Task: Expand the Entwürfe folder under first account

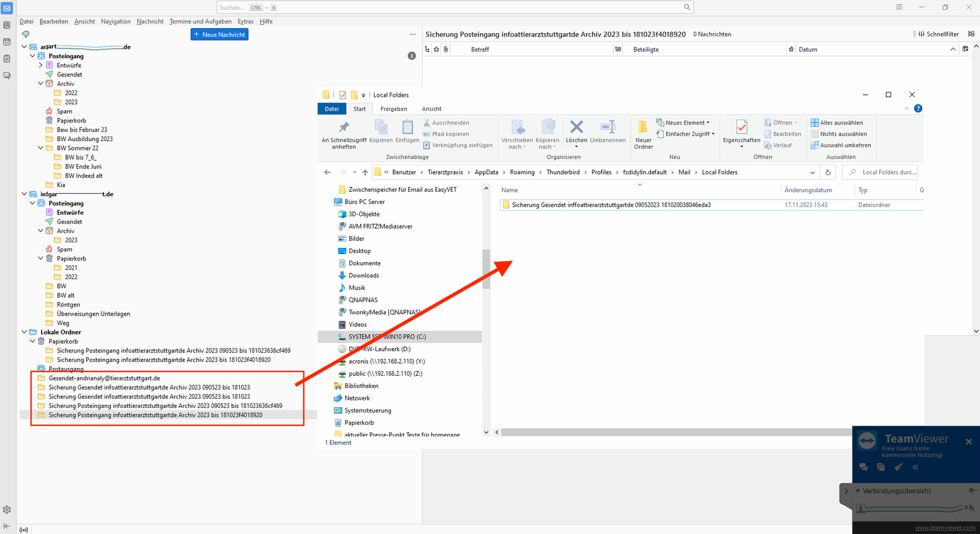Action: (x=41, y=65)
